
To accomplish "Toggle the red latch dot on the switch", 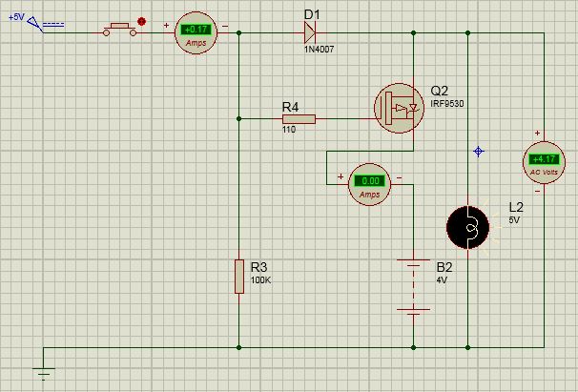I will (x=142, y=21).
